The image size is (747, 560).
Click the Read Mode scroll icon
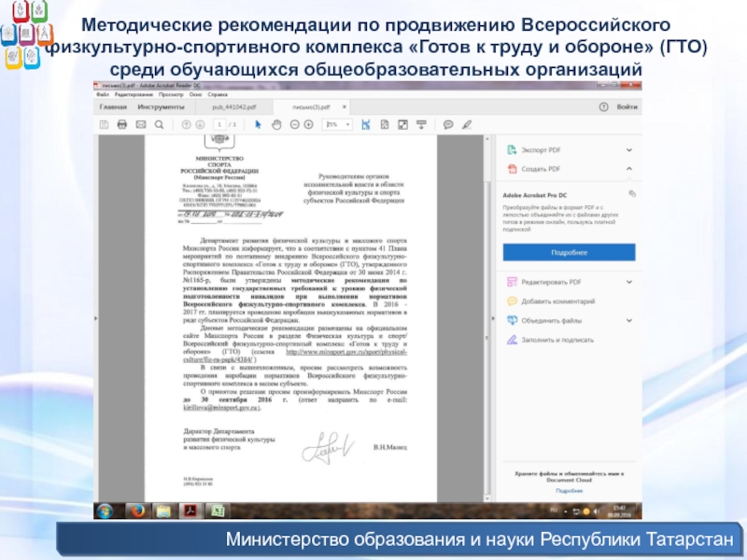tap(422, 125)
